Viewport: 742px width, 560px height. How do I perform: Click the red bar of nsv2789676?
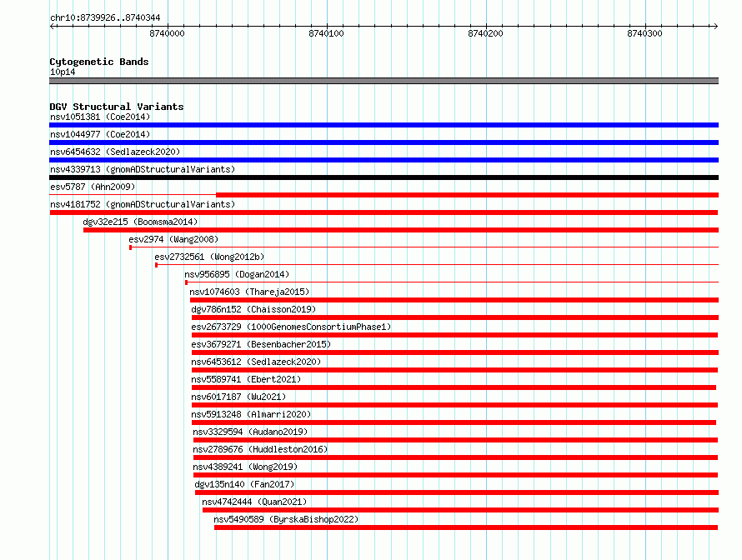(456, 457)
